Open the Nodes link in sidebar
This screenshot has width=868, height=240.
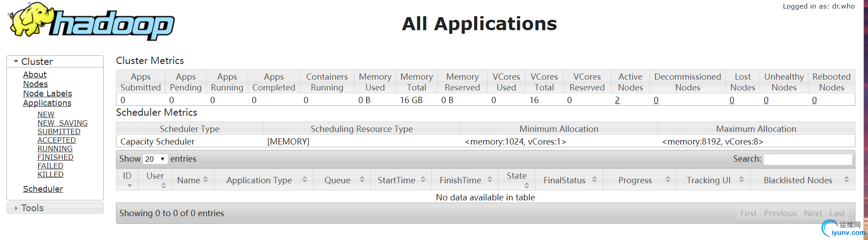pyautogui.click(x=35, y=84)
